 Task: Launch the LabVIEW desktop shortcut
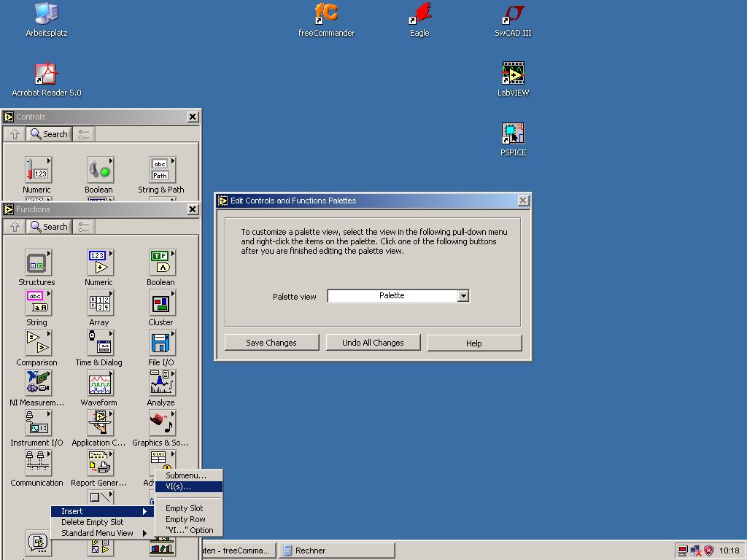(x=513, y=79)
